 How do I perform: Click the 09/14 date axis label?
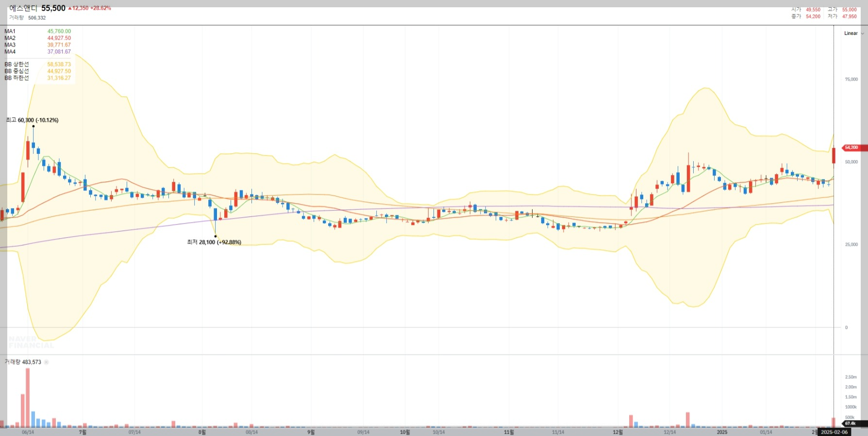pyautogui.click(x=363, y=432)
